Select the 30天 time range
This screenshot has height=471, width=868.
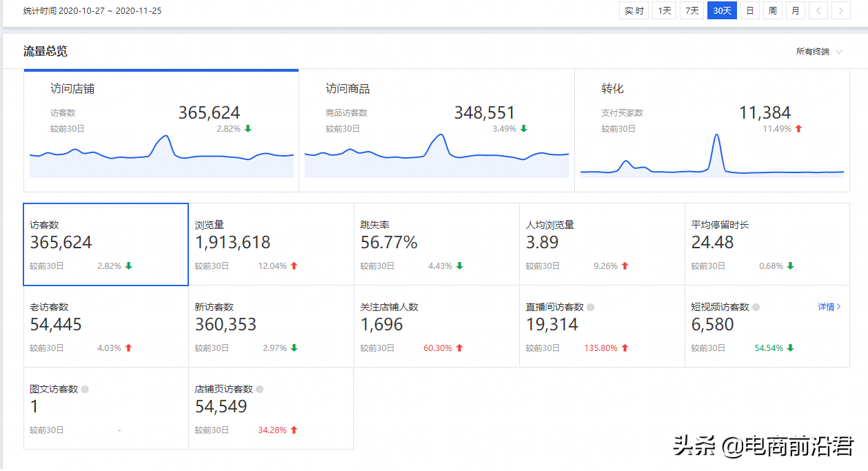(722, 11)
